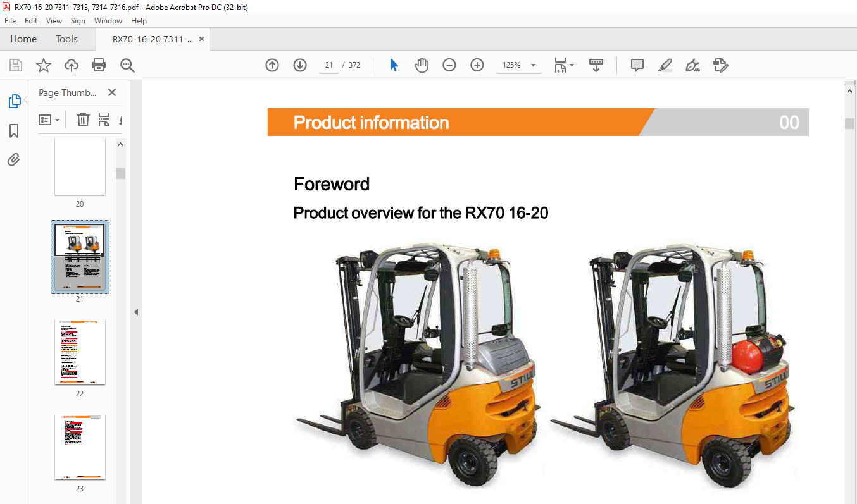
Task: Select the page 22 thumbnail
Action: 80,352
